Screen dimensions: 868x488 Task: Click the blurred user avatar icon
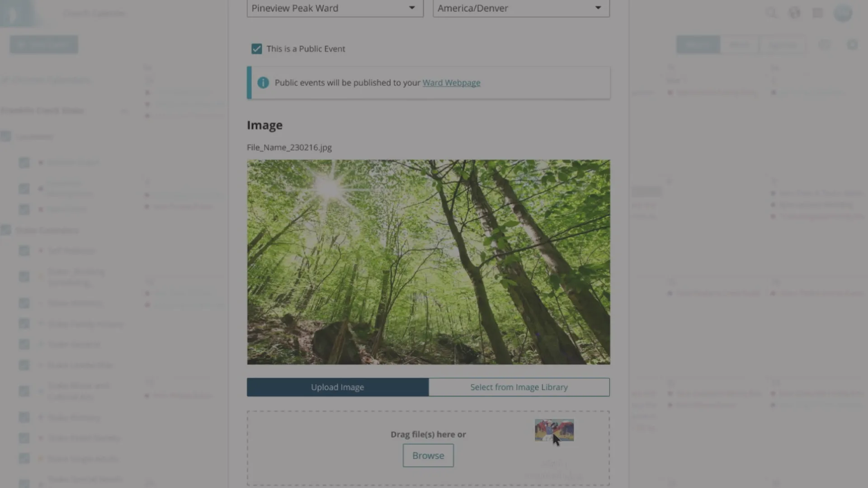tap(843, 13)
